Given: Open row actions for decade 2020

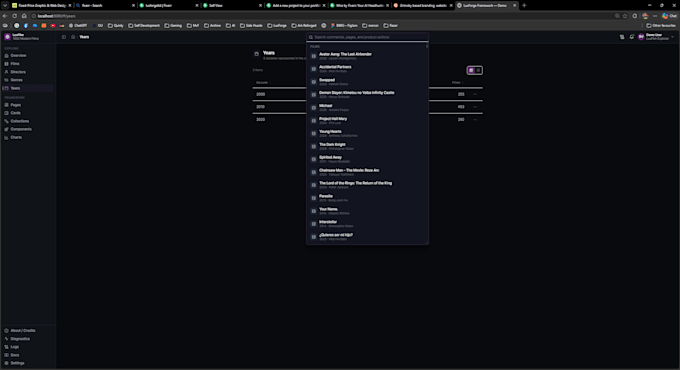Looking at the screenshot, I should pyautogui.click(x=475, y=119).
